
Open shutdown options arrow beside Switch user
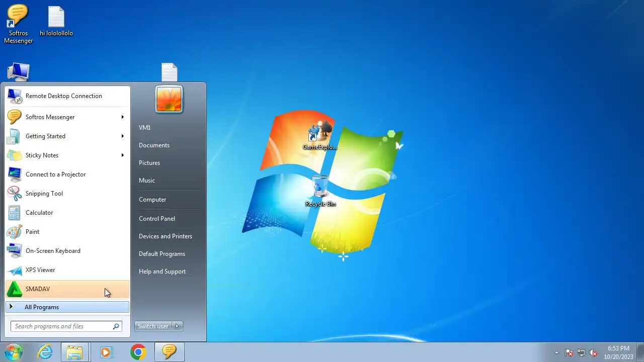pyautogui.click(x=177, y=326)
